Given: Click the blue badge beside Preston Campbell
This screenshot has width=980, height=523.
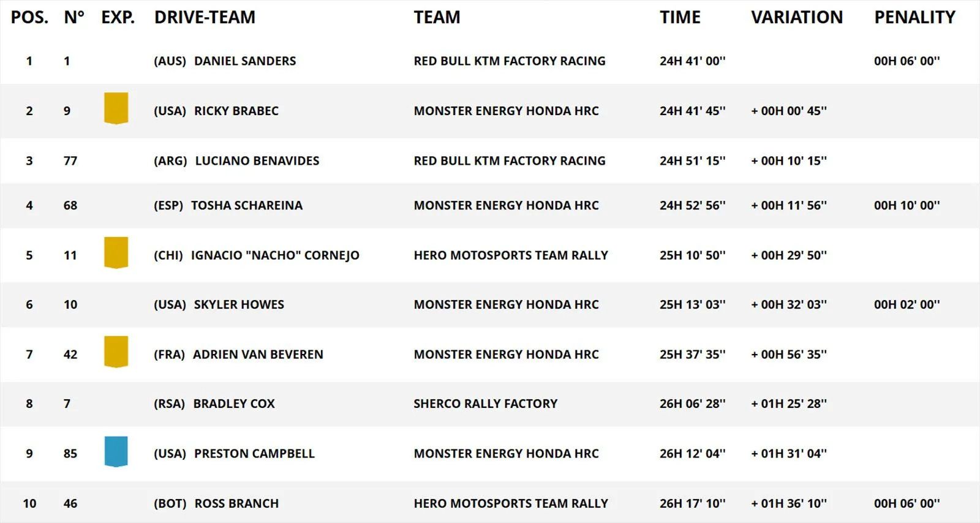Looking at the screenshot, I should pyautogui.click(x=116, y=451).
